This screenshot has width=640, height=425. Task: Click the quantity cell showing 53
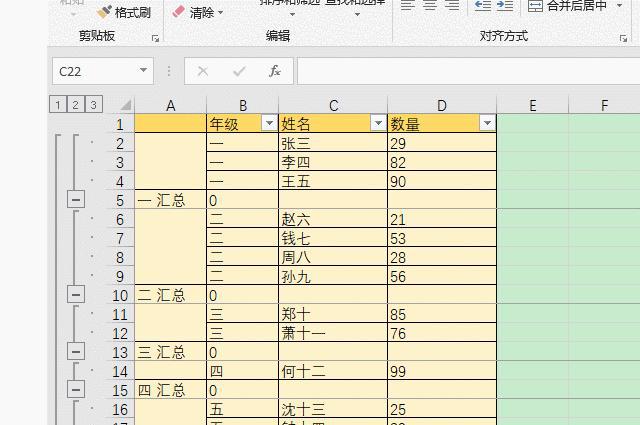442,238
